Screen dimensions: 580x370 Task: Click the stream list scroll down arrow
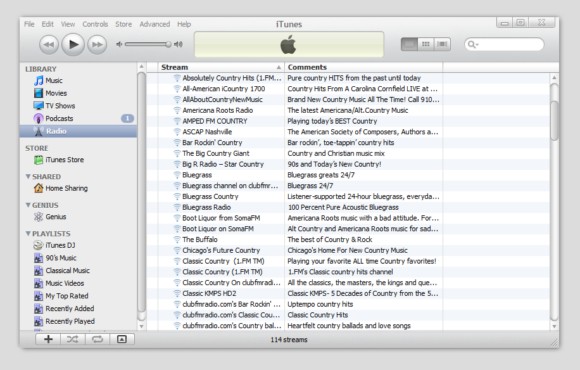(554, 326)
